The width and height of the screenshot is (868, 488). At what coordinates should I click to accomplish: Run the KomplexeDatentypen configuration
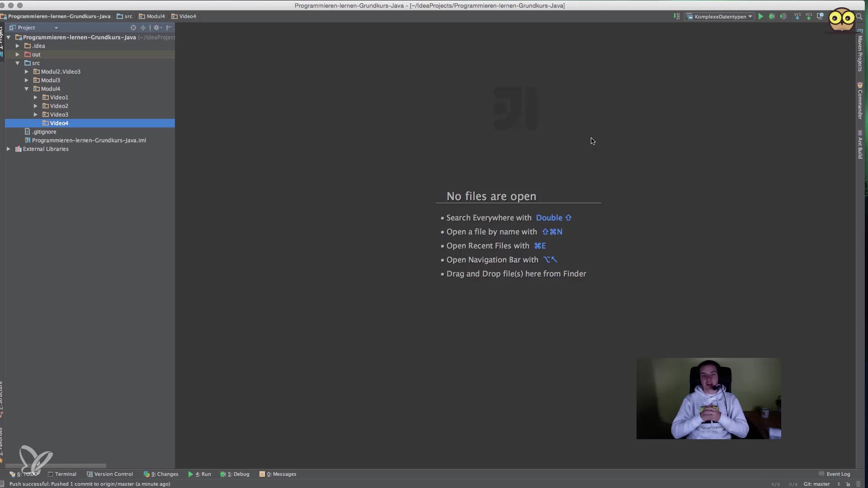pos(761,16)
